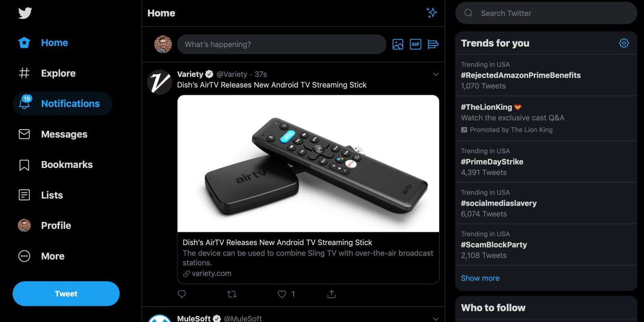Create a poll with the poll icon
Screen dimensions: 644x322
coord(433,44)
